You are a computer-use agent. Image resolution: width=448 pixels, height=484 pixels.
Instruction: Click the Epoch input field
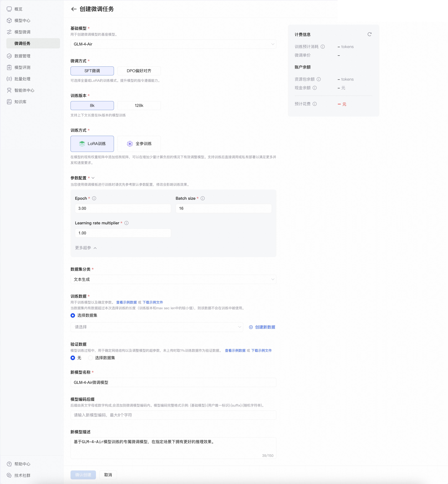(x=123, y=208)
